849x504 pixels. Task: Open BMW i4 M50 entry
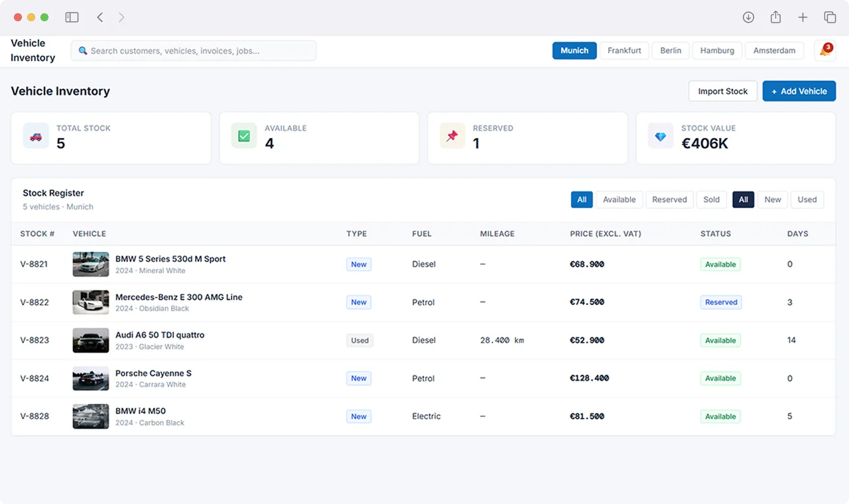[x=141, y=410]
